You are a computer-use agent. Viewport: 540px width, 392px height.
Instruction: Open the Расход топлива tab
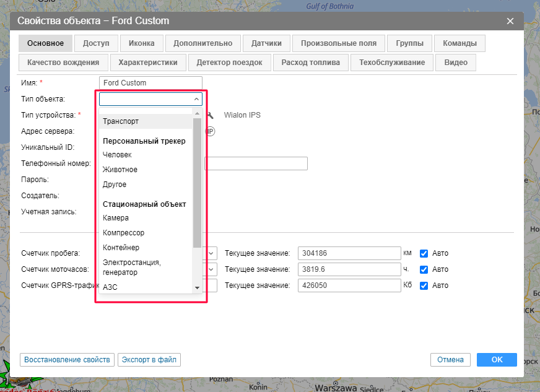(310, 63)
